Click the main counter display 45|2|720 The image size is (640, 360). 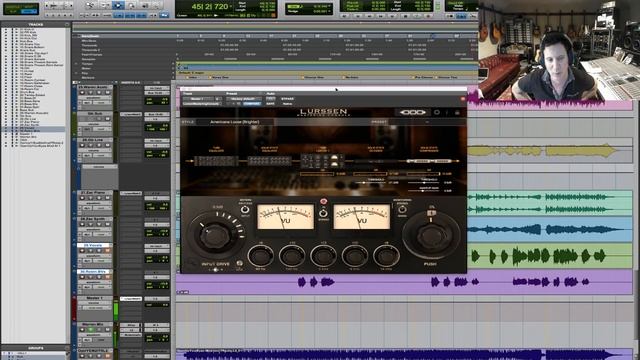coord(210,7)
